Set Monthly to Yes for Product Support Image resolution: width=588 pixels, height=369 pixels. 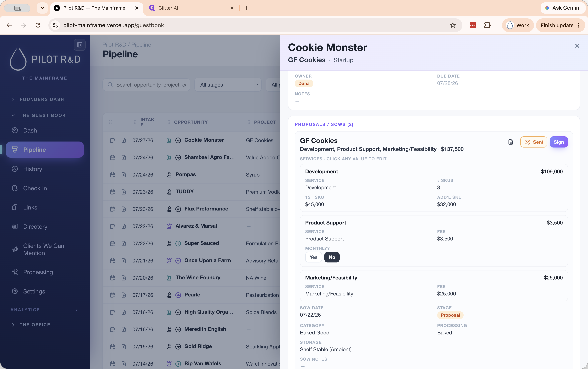[313, 257]
